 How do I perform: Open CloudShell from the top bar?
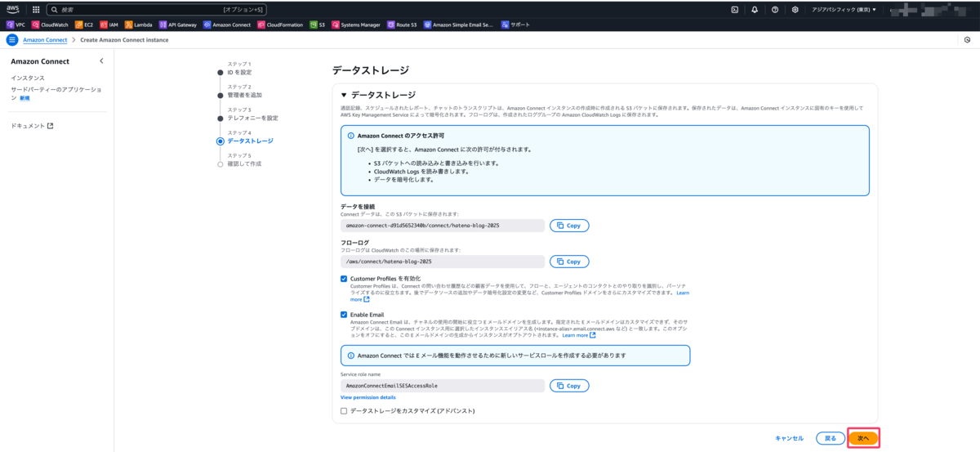coord(735,10)
